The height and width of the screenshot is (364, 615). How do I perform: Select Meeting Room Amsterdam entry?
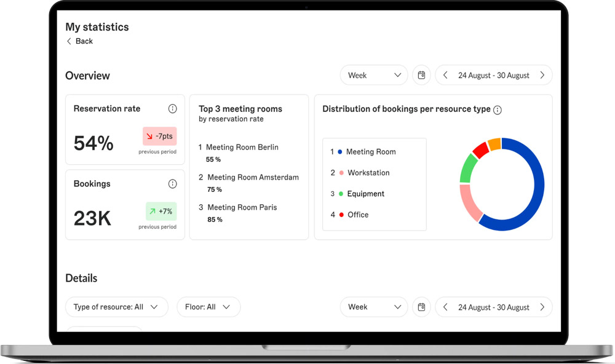(x=252, y=177)
